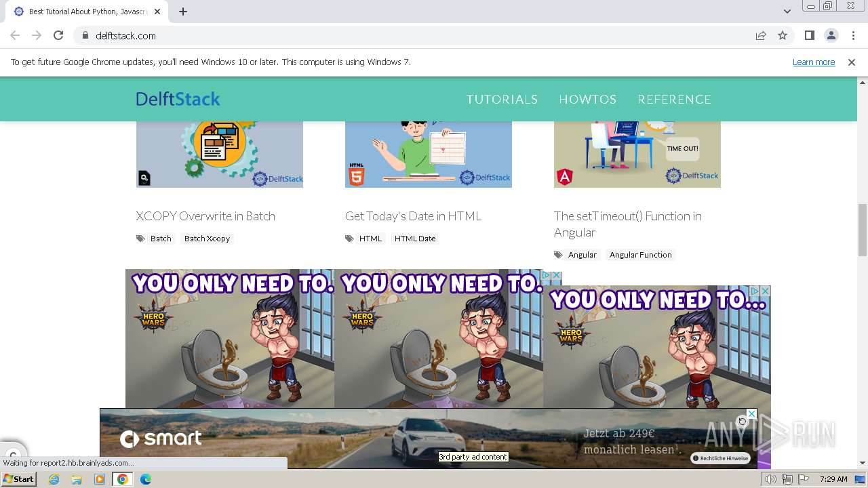Open the XCOPY Overwrite in Batch thumbnail
Viewport: 868px width, 488px height.
click(220, 155)
